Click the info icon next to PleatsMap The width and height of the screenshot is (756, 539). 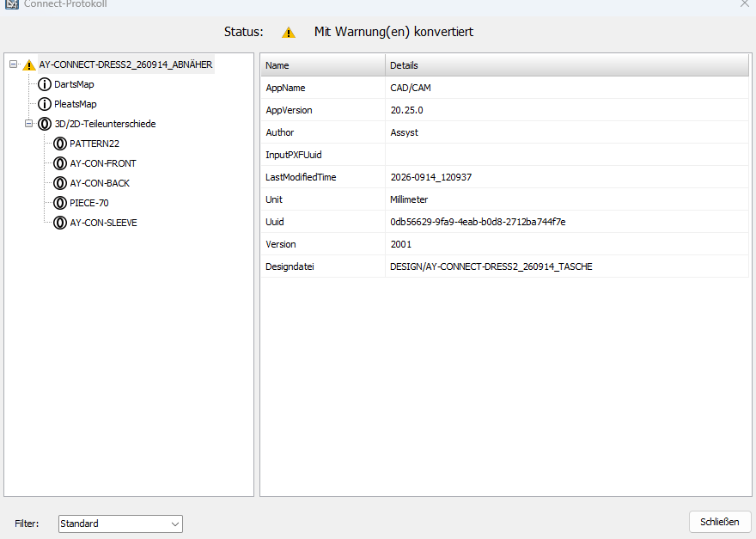(45, 104)
